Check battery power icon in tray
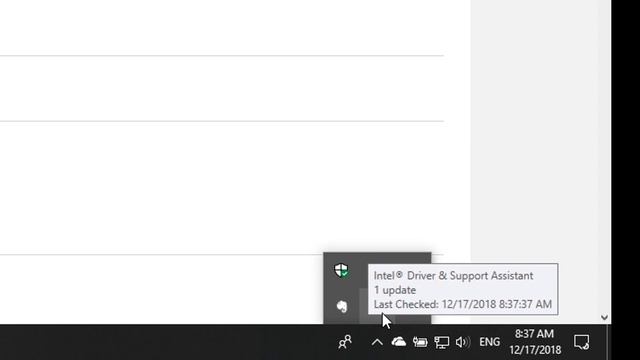The height and width of the screenshot is (360, 640). pos(420,342)
